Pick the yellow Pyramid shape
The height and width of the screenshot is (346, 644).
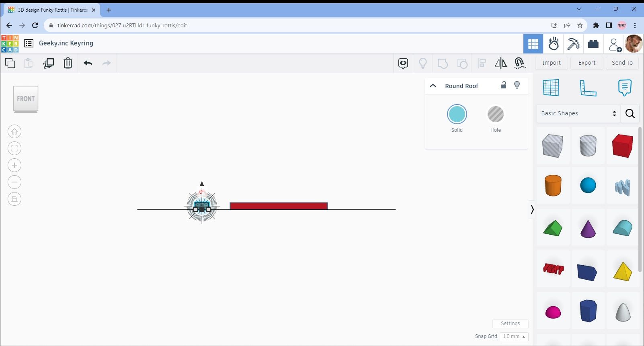623,271
